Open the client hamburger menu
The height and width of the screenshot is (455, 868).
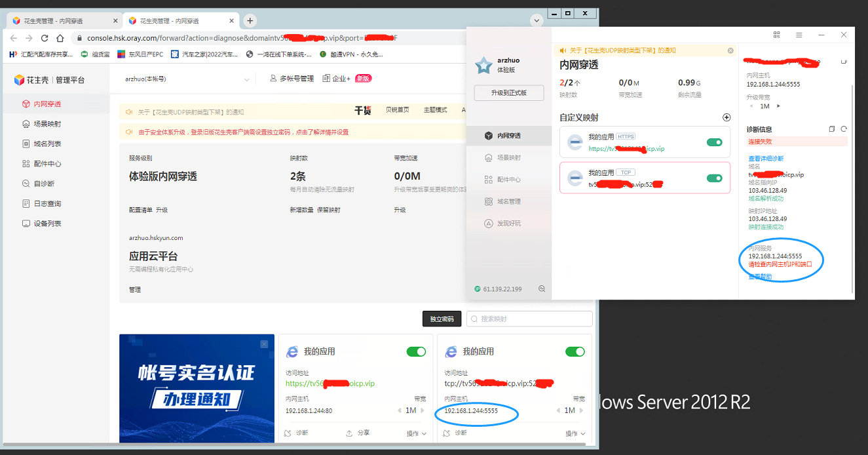point(799,35)
